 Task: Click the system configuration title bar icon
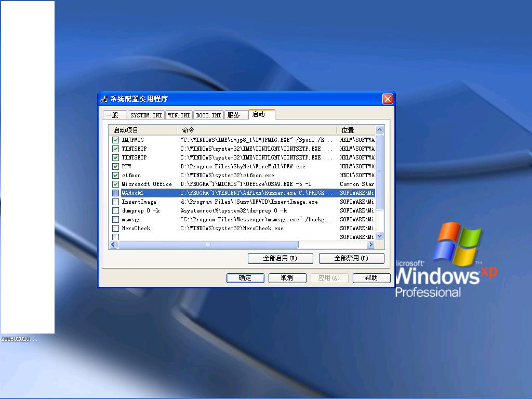(x=104, y=99)
